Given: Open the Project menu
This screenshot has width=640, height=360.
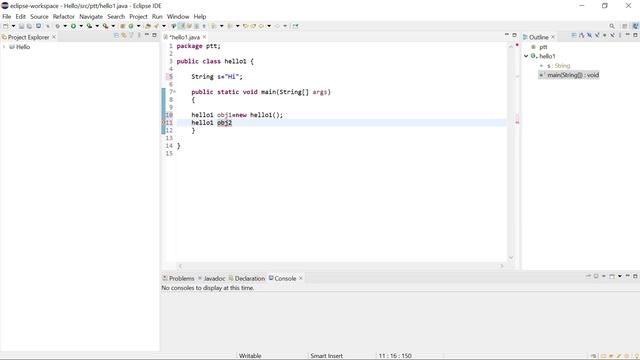Looking at the screenshot, I should click(138, 17).
